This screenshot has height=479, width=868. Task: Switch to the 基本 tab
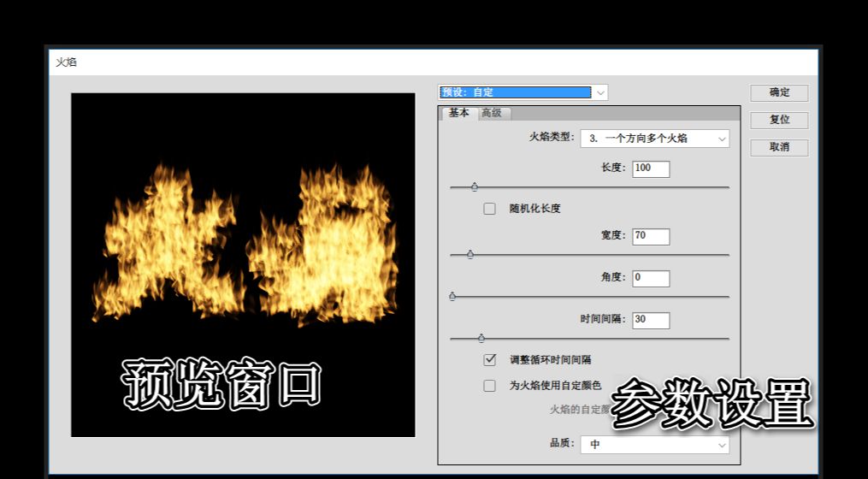[458, 113]
